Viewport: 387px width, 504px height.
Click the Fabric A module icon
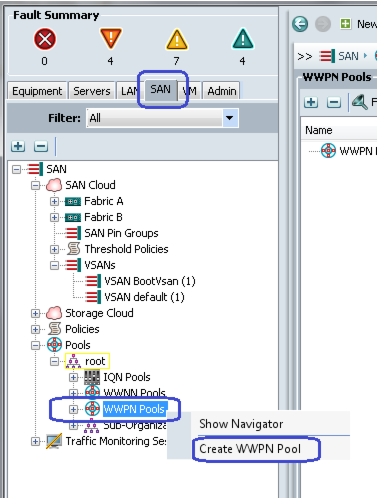pos(73,201)
